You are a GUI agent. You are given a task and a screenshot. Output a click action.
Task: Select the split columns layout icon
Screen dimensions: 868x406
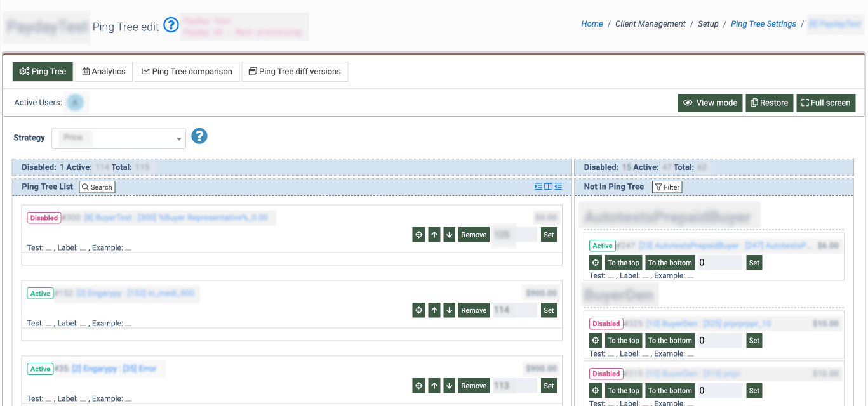[549, 187]
